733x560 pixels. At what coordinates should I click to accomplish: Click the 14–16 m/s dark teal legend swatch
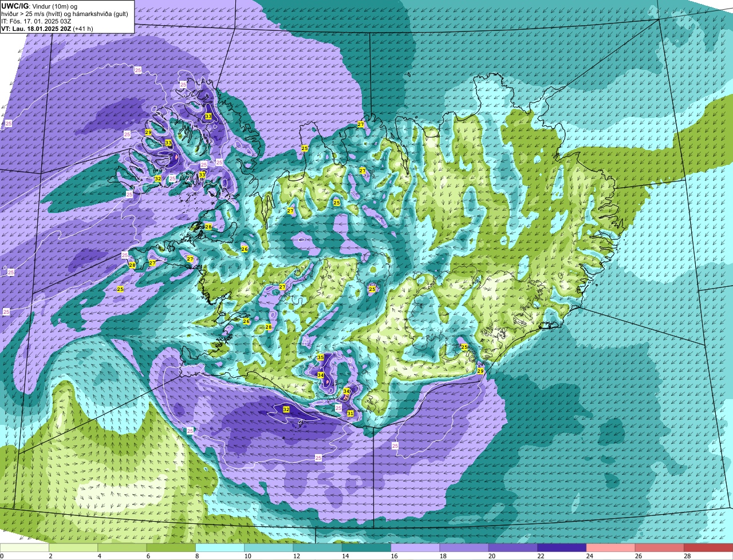[x=366, y=548]
